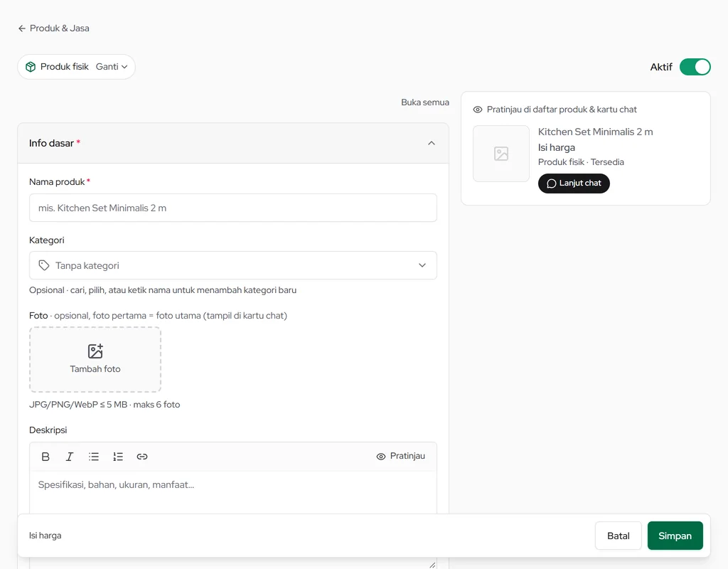Click the preview card image placeholder

501,154
